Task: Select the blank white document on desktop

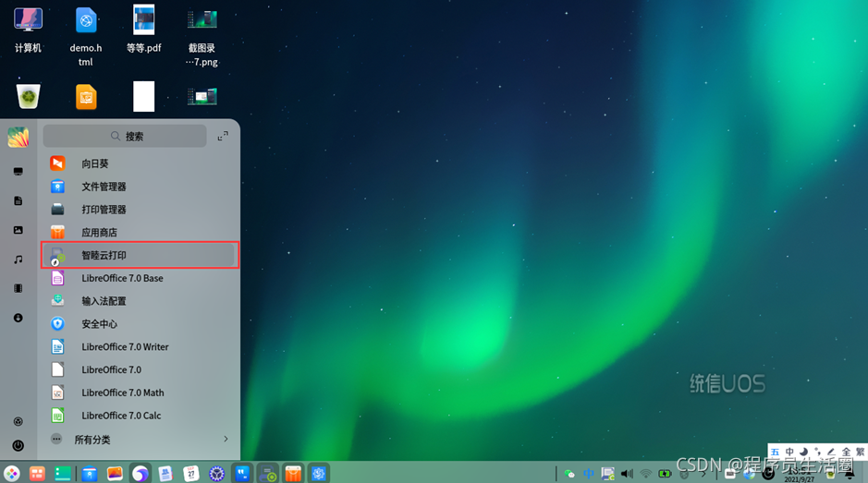Action: point(144,96)
